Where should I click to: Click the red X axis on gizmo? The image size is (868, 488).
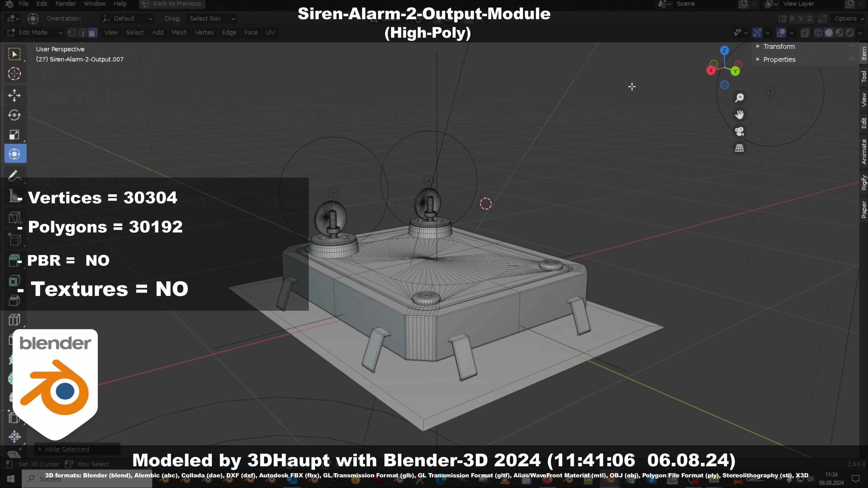pyautogui.click(x=711, y=70)
